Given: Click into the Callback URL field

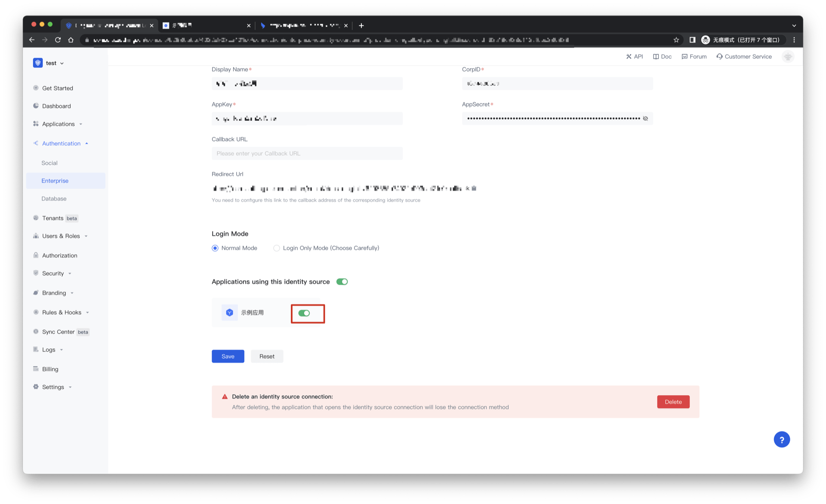Looking at the screenshot, I should (x=307, y=154).
